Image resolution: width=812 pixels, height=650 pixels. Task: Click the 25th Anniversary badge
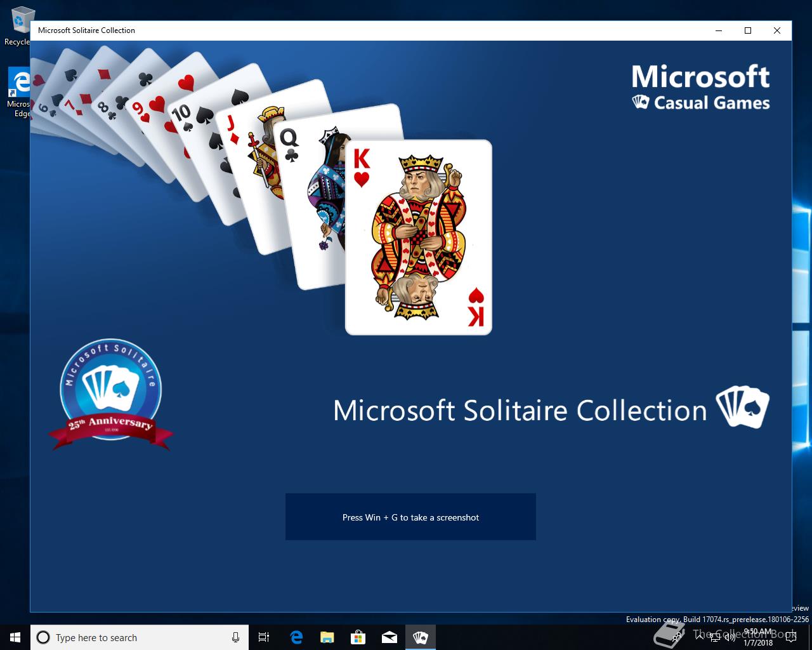(110, 394)
